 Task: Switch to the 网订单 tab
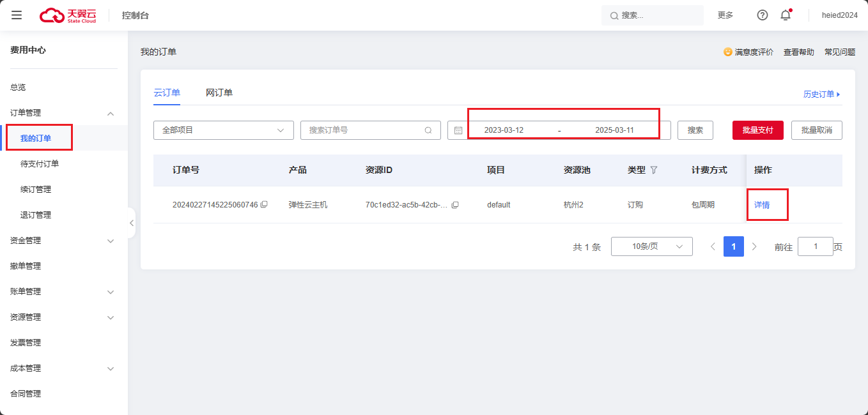point(219,93)
